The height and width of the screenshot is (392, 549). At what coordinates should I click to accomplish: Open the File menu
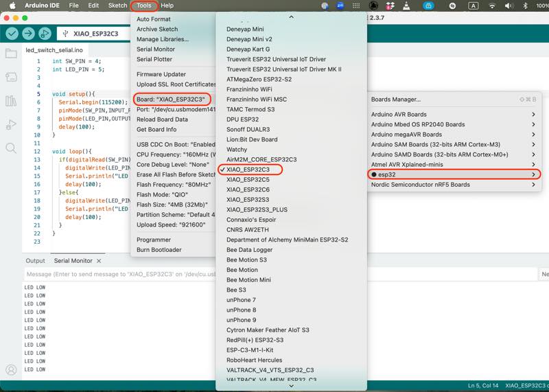click(x=74, y=5)
